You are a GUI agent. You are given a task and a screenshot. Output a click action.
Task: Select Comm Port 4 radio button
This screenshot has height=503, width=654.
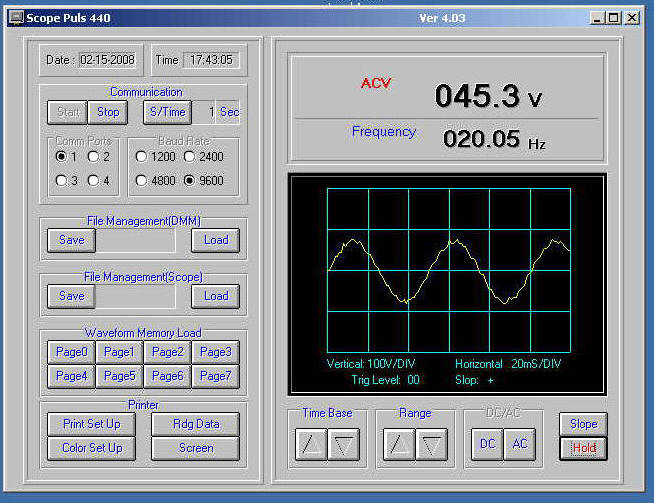(93, 181)
